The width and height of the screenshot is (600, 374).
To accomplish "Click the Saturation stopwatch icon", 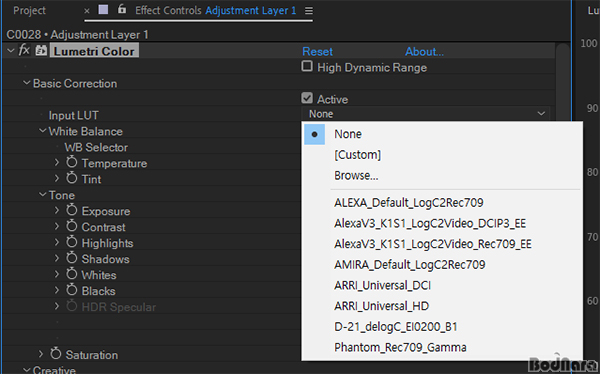I will (56, 354).
